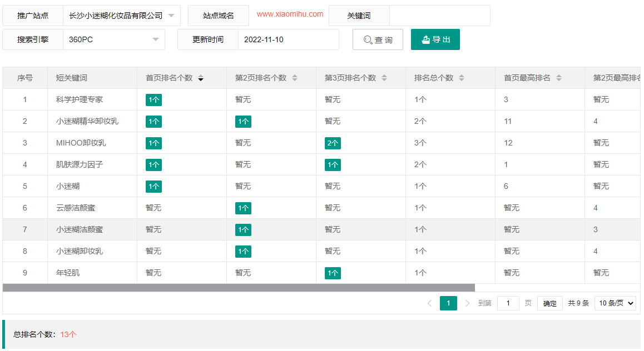Screen dimensions: 644x351
Task: Click page number 1 in pagination
Action: pyautogui.click(x=448, y=303)
